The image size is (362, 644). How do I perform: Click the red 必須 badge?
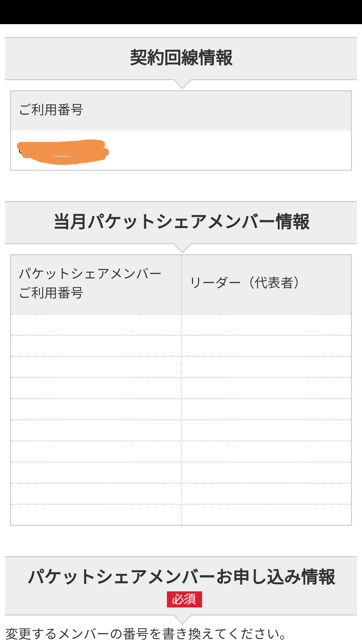[x=184, y=599]
